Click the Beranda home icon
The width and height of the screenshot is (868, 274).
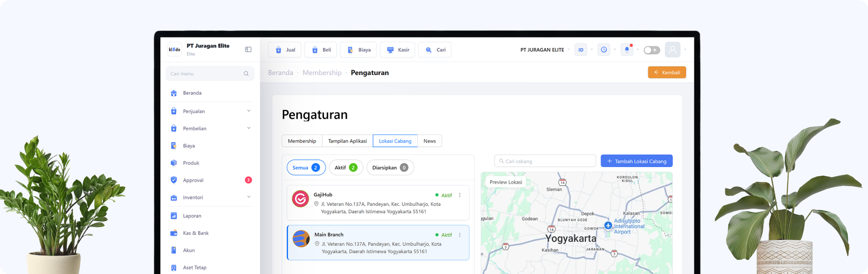174,93
